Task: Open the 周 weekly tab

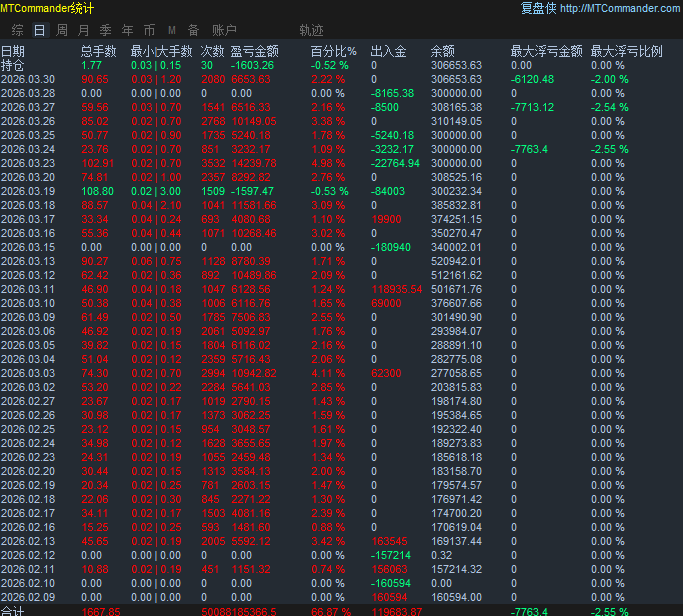Action: click(62, 30)
